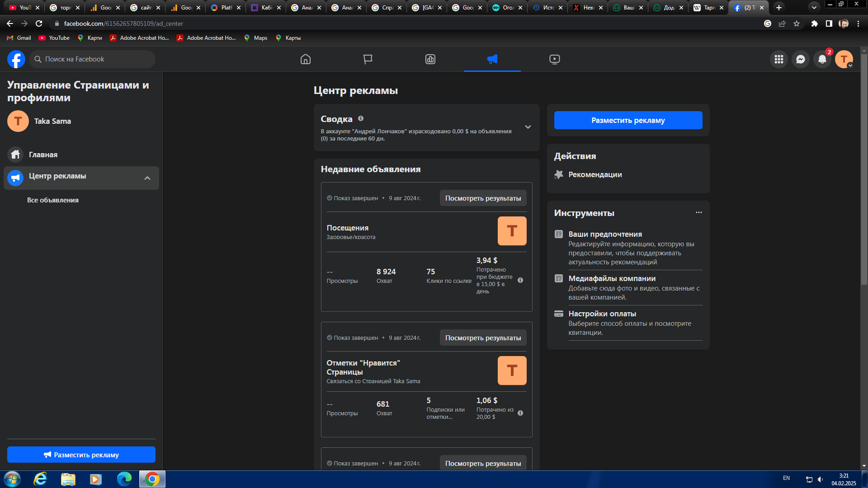This screenshot has width=868, height=488.
Task: Collapse the Центр рекламы sidebar section
Action: tap(147, 178)
